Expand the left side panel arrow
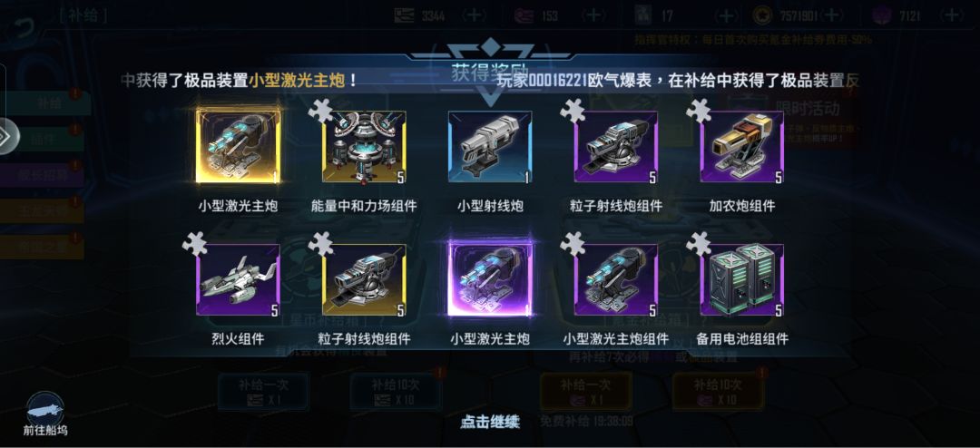980x448 pixels. pyautogui.click(x=9, y=136)
